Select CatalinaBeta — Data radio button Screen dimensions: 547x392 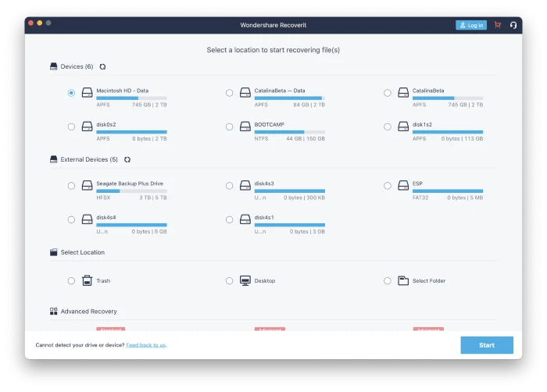(229, 93)
